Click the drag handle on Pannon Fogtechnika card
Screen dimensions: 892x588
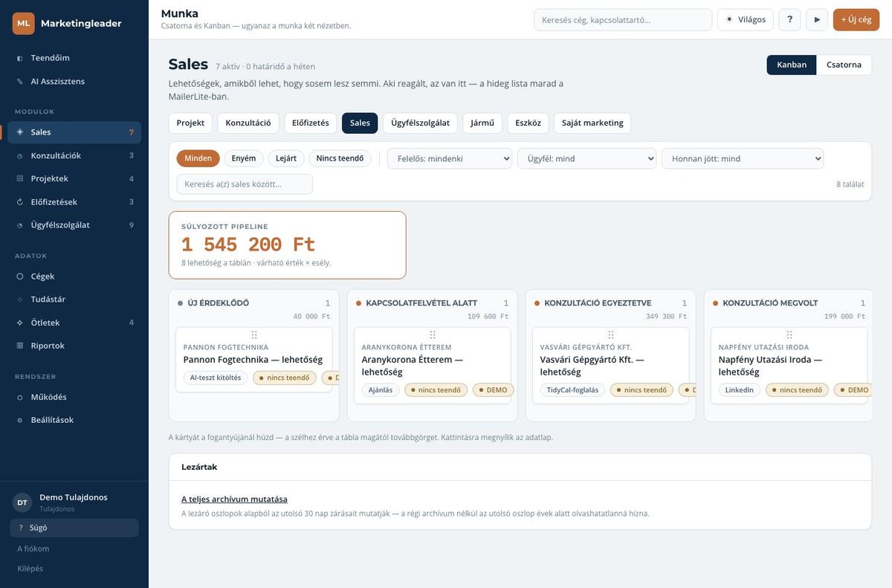point(254,335)
